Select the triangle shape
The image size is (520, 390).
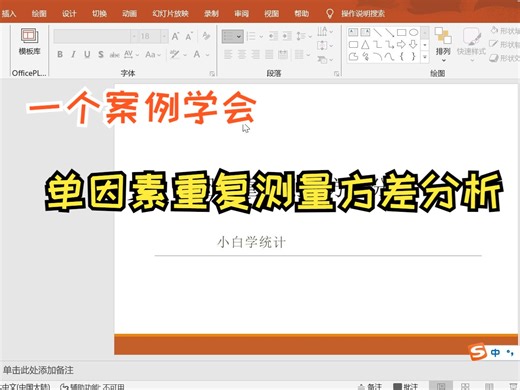(x=365, y=44)
